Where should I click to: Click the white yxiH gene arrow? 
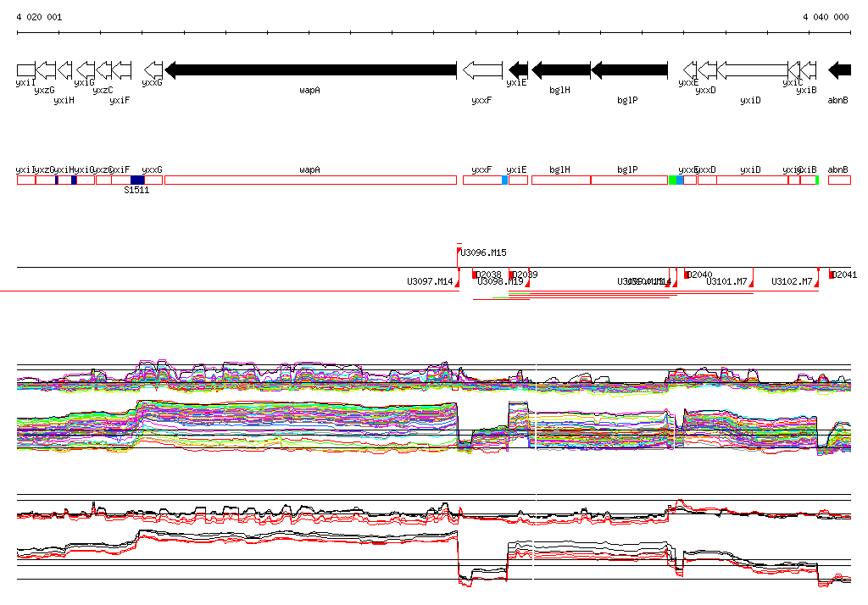[64, 70]
